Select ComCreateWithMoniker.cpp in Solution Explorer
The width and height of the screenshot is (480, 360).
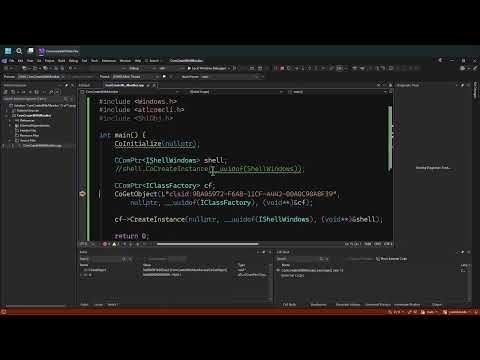(x=42, y=146)
